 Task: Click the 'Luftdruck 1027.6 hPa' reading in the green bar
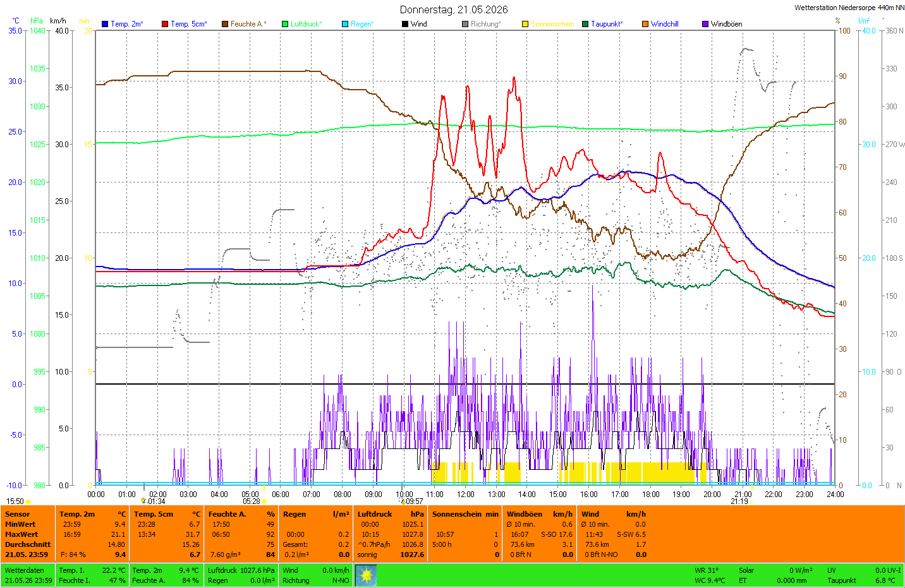[241, 570]
